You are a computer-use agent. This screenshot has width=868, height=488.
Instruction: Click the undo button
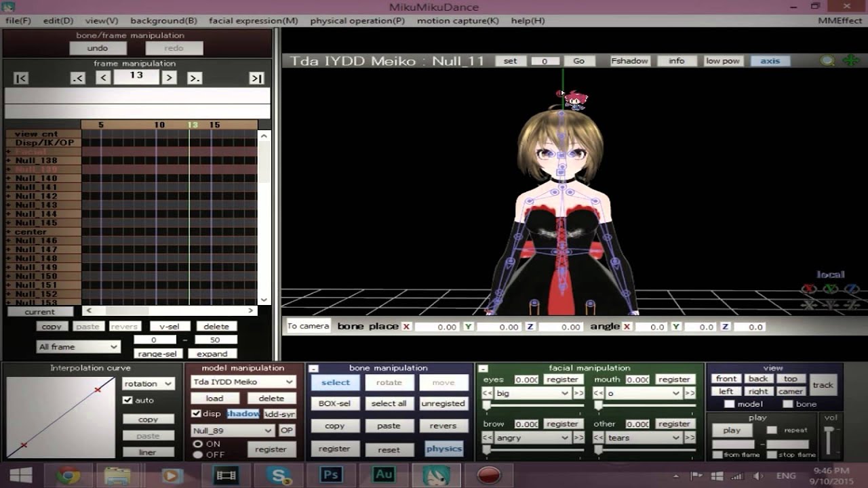point(98,48)
